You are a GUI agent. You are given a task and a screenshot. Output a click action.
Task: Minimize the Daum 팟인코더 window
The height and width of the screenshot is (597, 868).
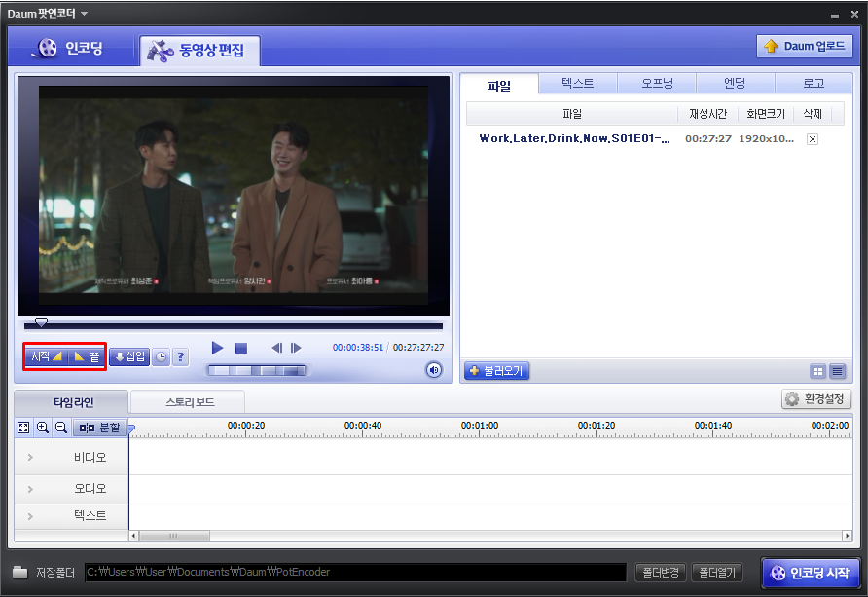(x=835, y=15)
